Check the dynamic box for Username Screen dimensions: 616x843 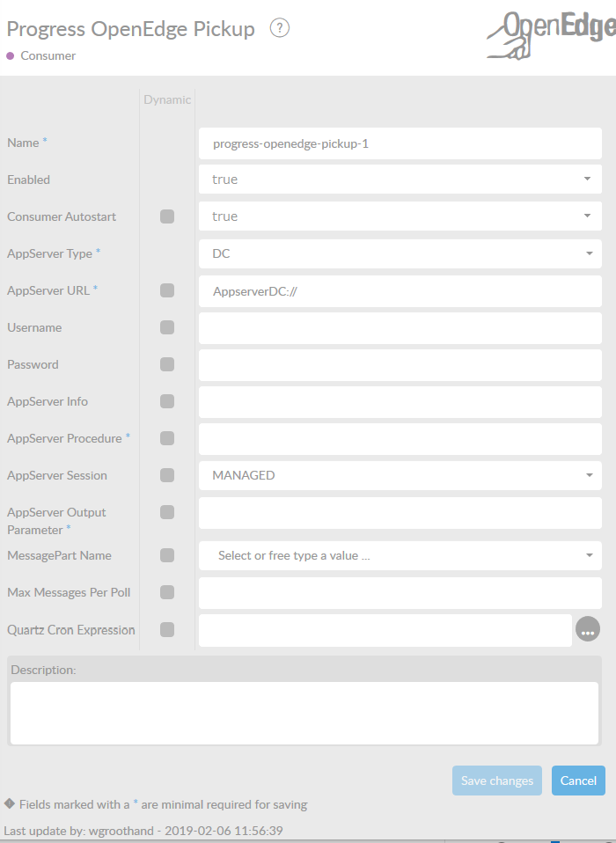point(167,327)
